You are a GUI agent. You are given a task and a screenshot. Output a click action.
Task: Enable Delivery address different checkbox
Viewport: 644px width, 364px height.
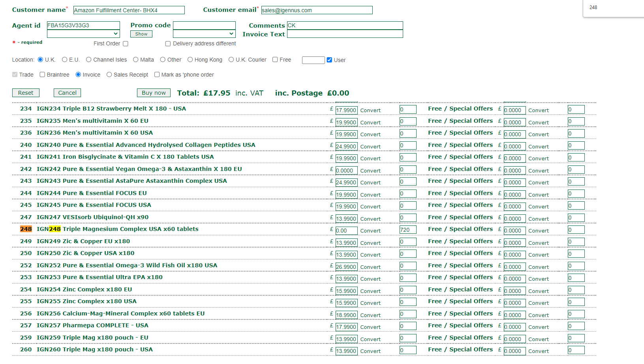168,44
